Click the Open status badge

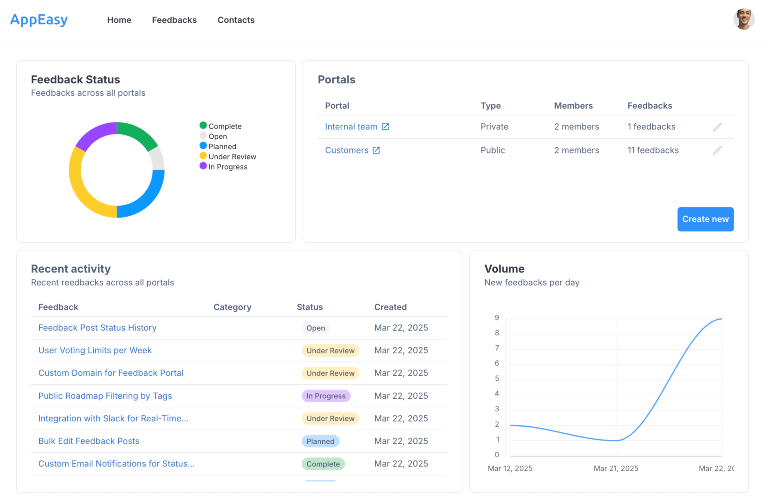[315, 328]
